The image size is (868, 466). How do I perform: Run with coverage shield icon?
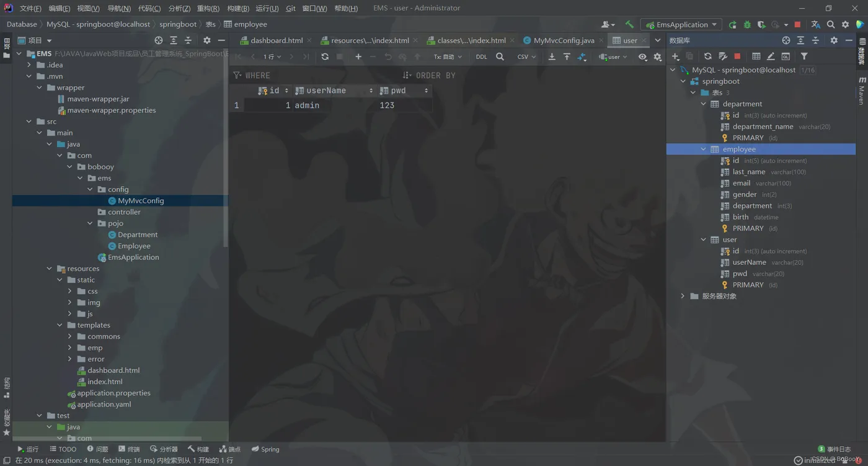coord(761,25)
